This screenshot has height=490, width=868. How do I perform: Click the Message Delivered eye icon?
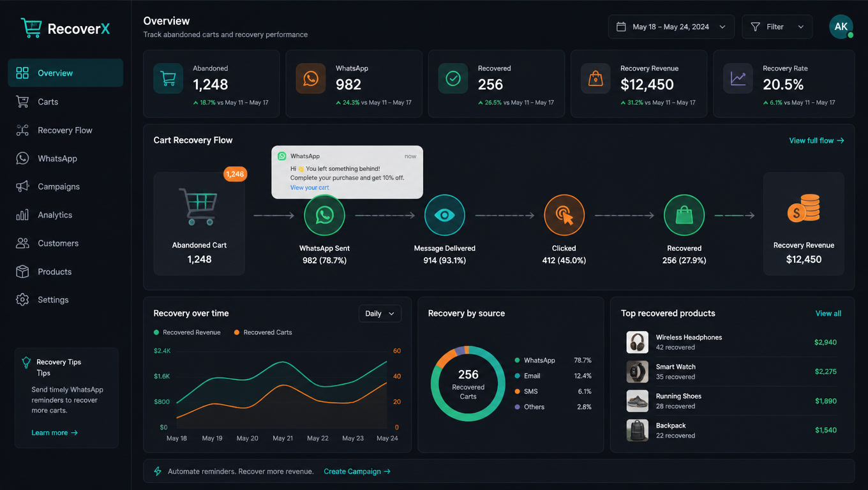[x=444, y=215]
